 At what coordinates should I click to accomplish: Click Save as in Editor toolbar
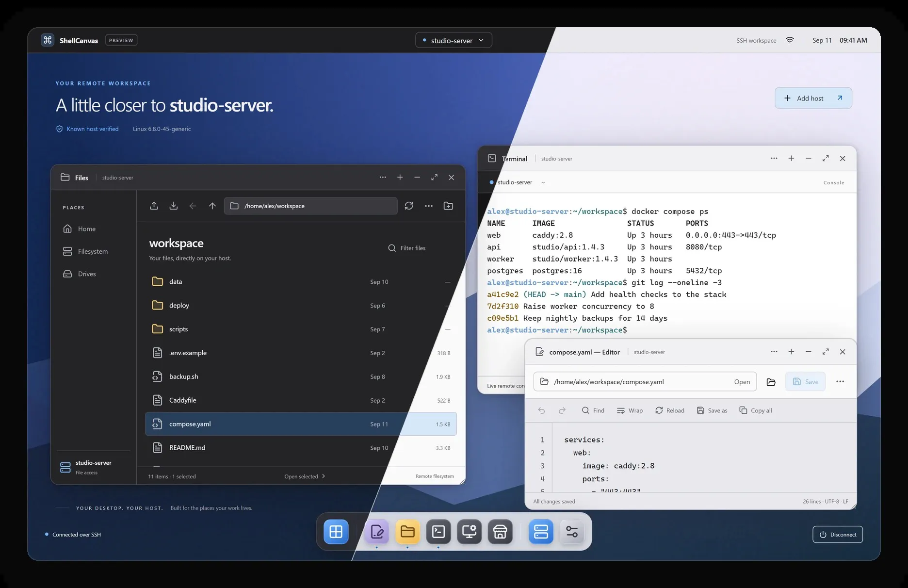coord(712,410)
